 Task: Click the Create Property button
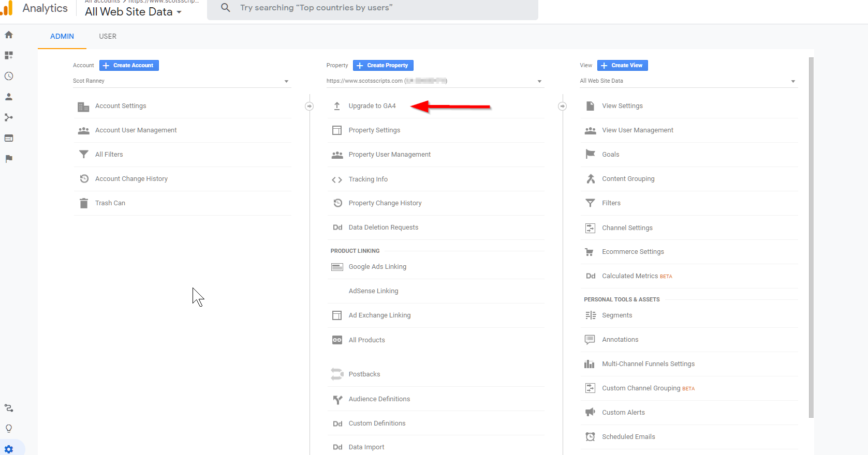click(x=383, y=66)
